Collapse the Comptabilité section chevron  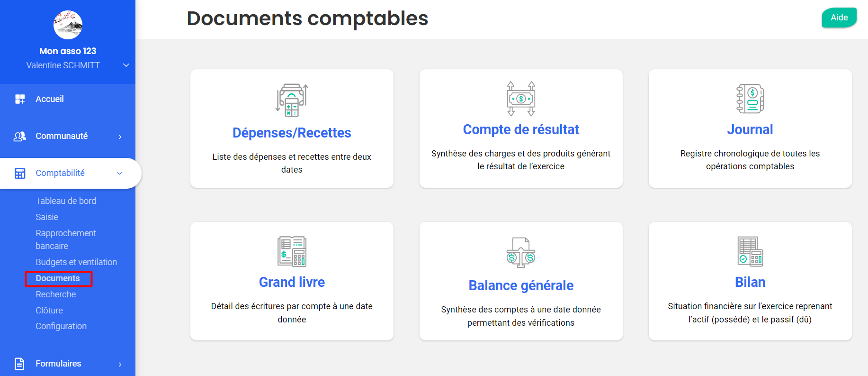(x=119, y=174)
